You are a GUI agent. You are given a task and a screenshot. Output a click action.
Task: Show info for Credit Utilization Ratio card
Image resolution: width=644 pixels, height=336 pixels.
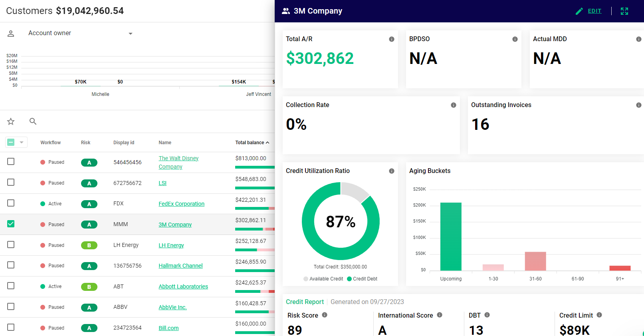[392, 171]
